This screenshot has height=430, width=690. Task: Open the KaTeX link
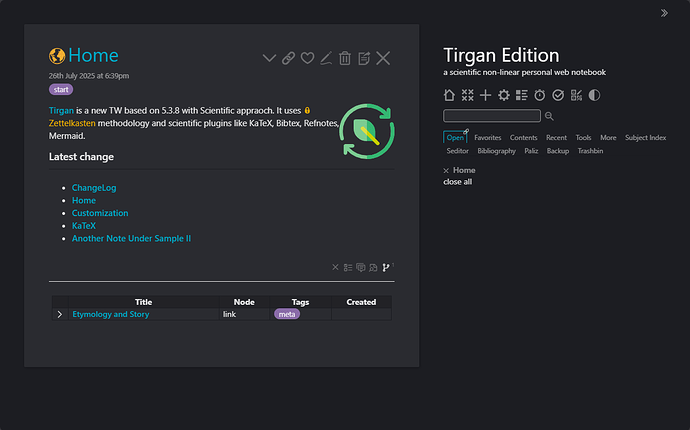point(84,226)
